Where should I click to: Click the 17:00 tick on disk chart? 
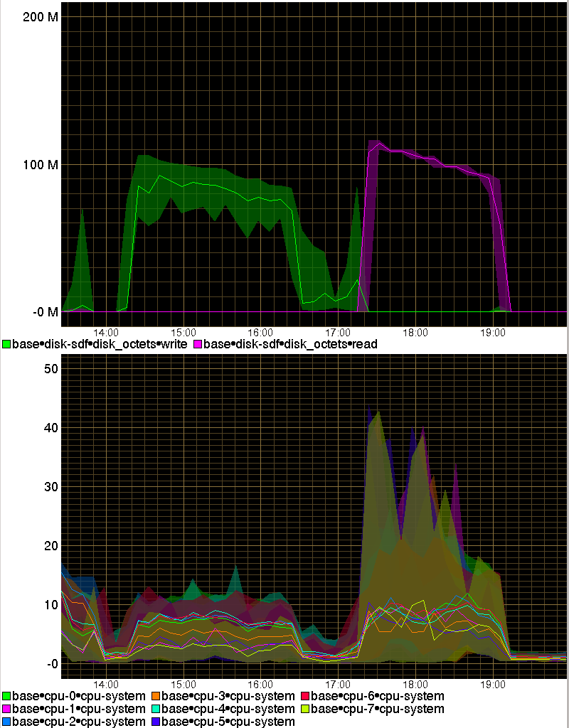[338, 332]
